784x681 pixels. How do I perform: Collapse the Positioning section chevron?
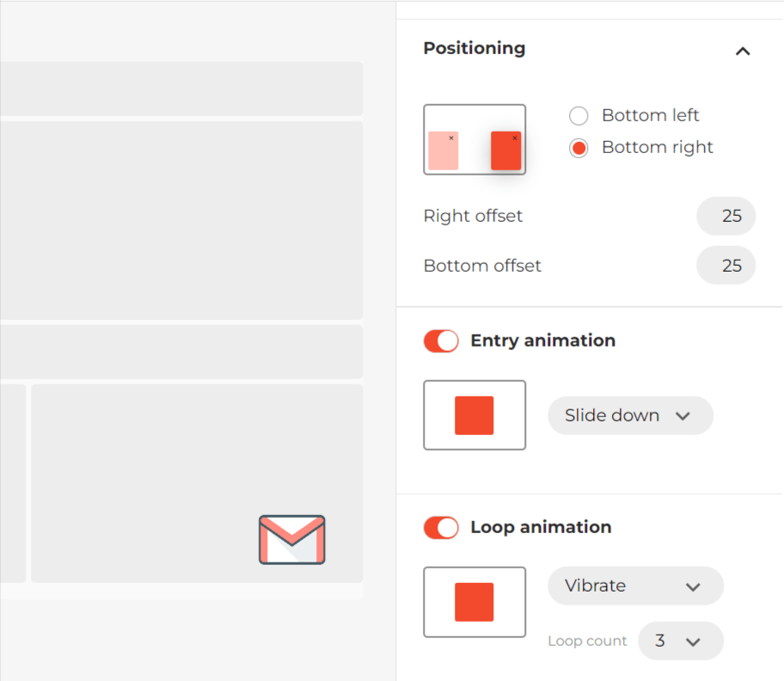[743, 51]
